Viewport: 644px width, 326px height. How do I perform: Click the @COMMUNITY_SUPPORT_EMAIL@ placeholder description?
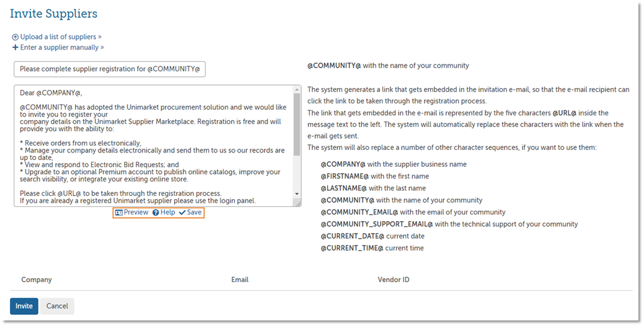449,224
